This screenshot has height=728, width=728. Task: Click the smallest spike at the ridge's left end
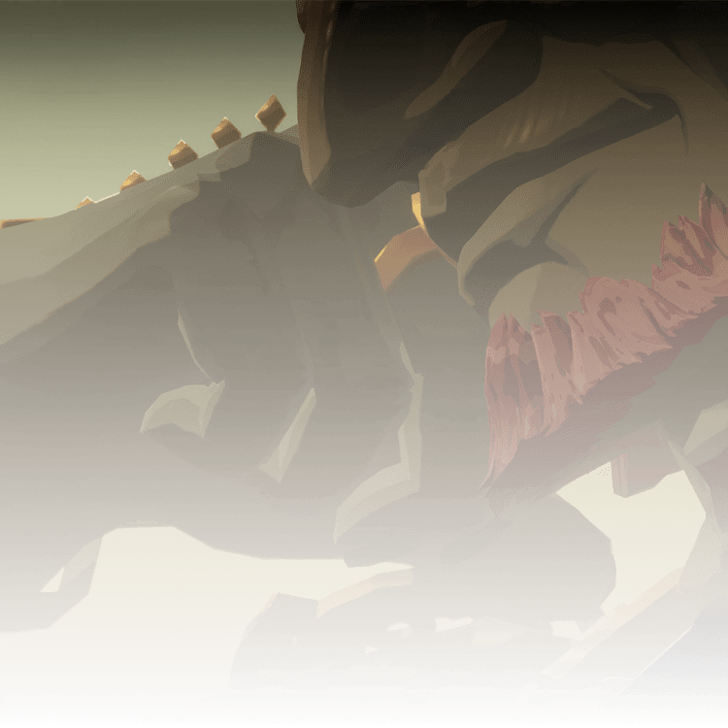tap(84, 202)
